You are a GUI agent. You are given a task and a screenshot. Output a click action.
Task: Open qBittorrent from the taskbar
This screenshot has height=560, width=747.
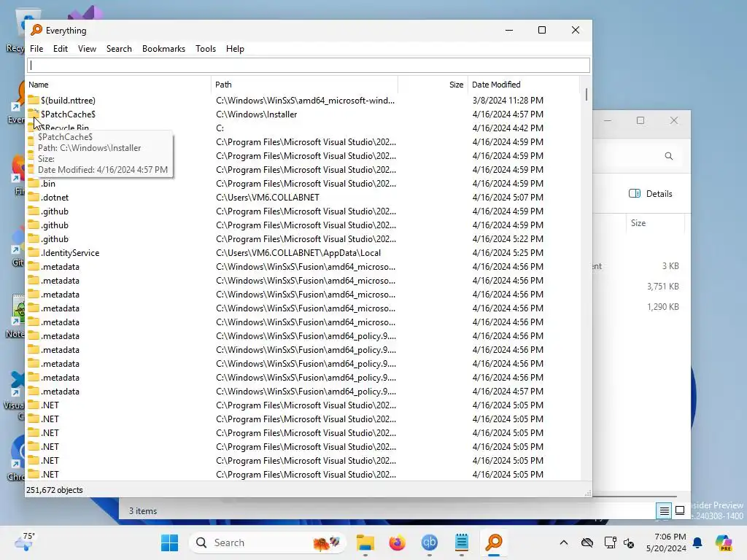click(x=429, y=542)
